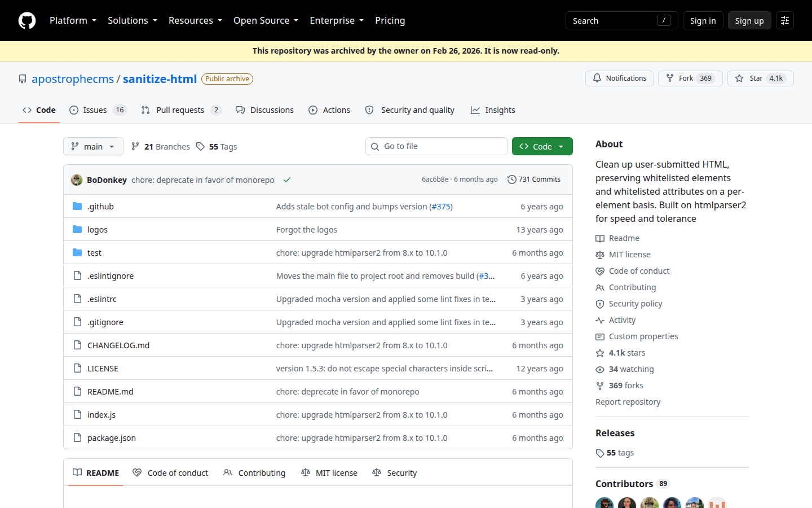The image size is (812, 508).
Task: Expand the Open Source menu
Action: point(266,20)
